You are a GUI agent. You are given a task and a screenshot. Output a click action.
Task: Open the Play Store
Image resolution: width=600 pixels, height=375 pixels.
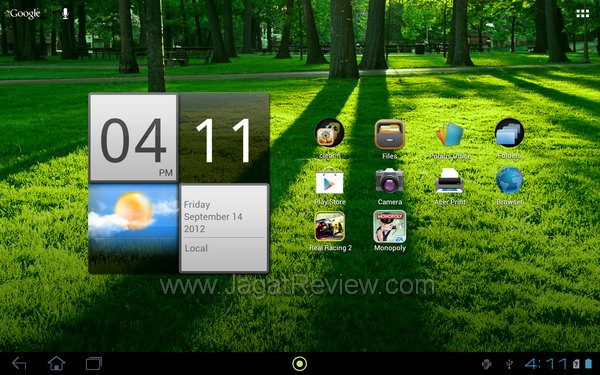pos(329,181)
